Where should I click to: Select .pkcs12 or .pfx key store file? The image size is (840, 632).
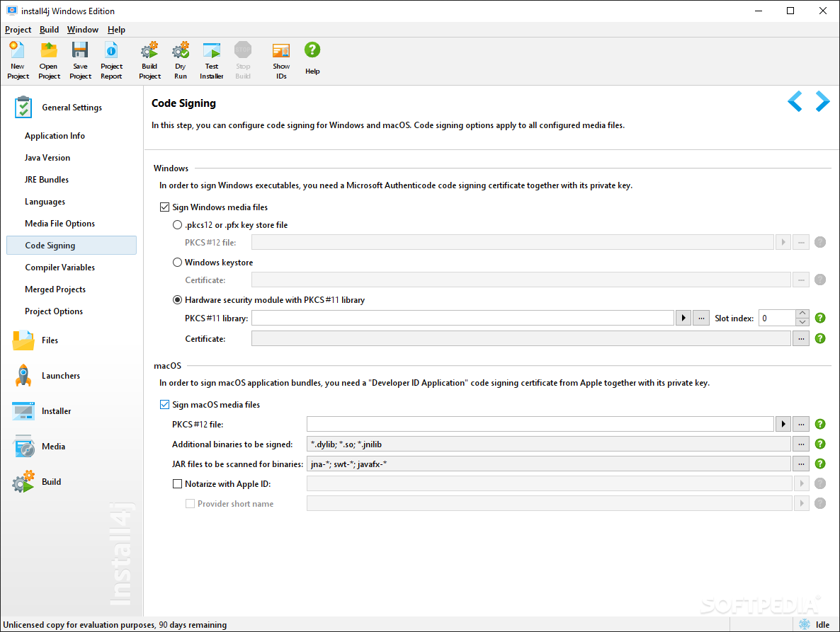coord(177,225)
